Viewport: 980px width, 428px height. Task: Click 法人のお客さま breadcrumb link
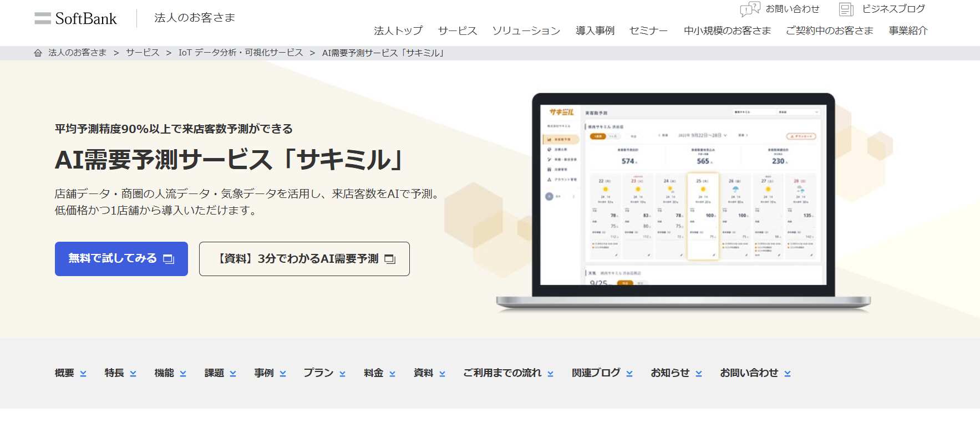point(77,53)
